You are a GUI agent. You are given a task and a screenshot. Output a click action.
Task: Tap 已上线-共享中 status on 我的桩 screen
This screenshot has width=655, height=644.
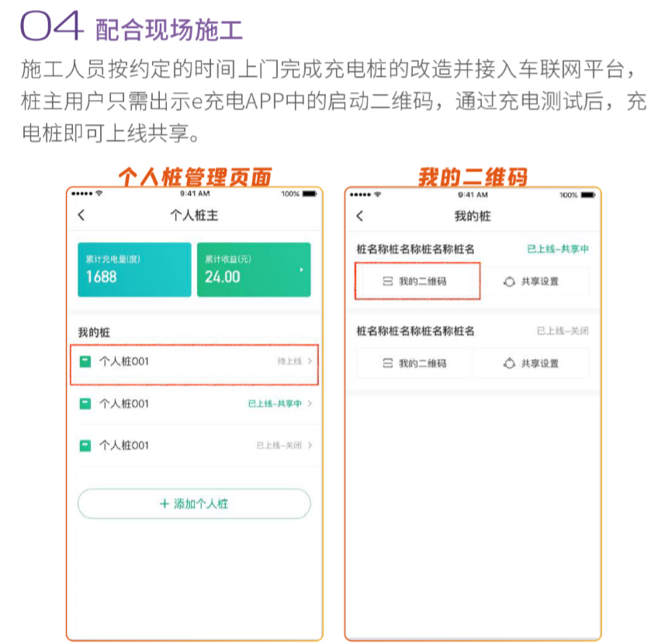558,249
